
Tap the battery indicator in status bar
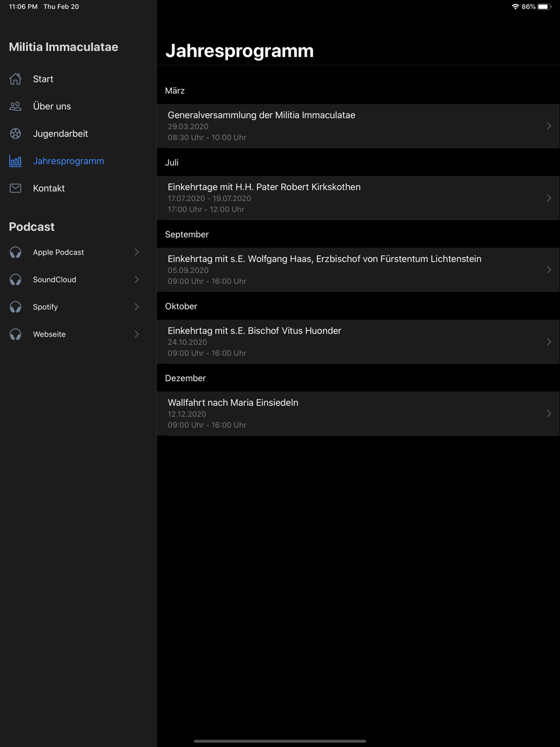(544, 7)
